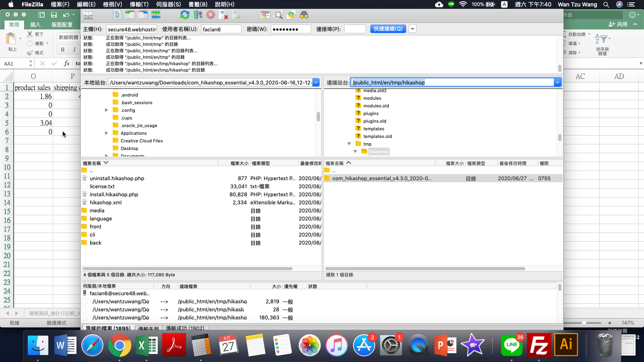Open the Excel 插入 ribbon tab
Screen dimensions: 644x362
(x=35, y=25)
